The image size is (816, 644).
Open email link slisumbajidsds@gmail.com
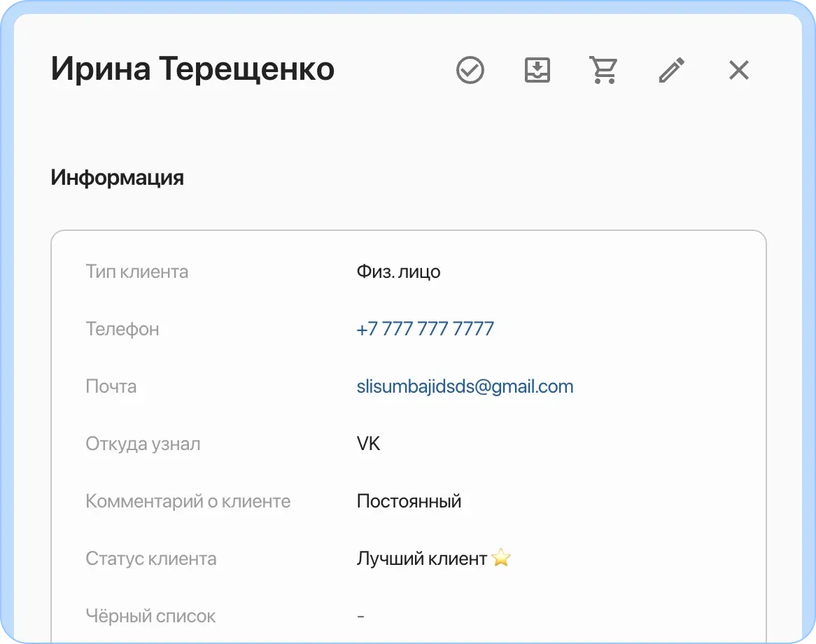pos(465,386)
